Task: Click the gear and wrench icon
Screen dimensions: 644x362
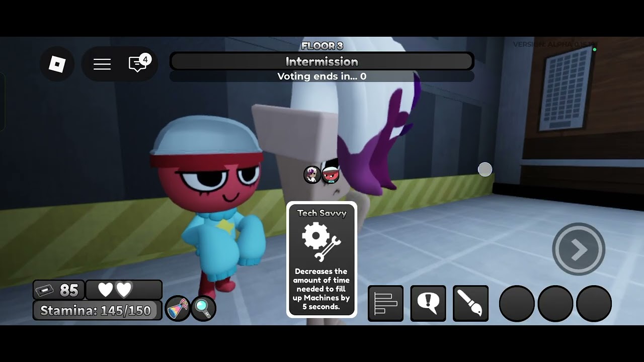Action: click(321, 242)
